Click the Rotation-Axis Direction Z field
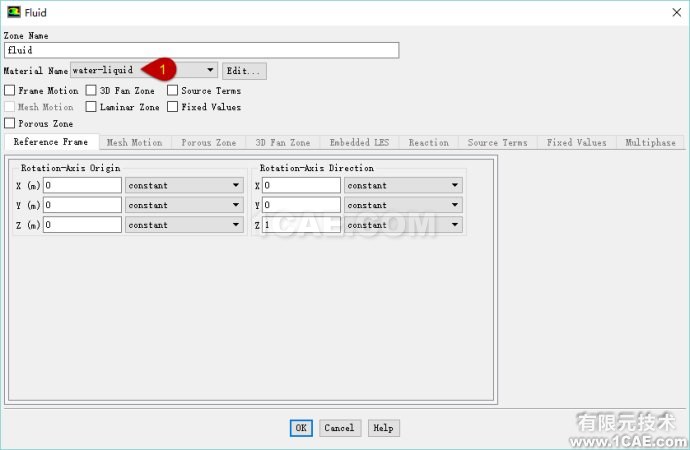 (x=301, y=225)
